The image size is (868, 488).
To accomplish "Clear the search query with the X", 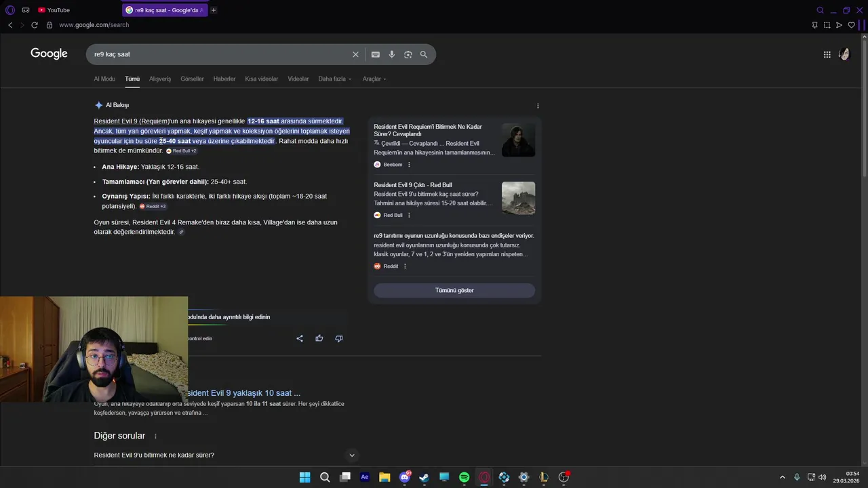I will point(355,54).
